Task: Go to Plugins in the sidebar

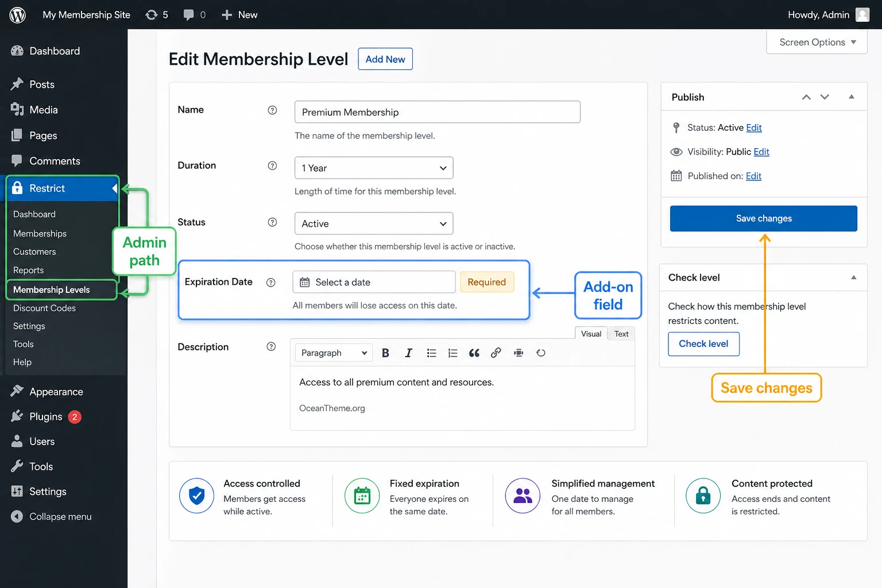Action: (46, 417)
